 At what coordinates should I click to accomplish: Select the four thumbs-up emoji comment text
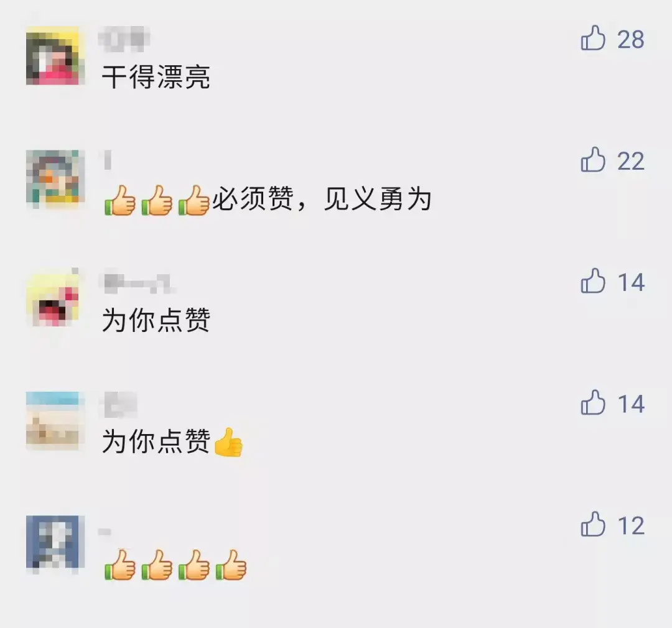[175, 565]
